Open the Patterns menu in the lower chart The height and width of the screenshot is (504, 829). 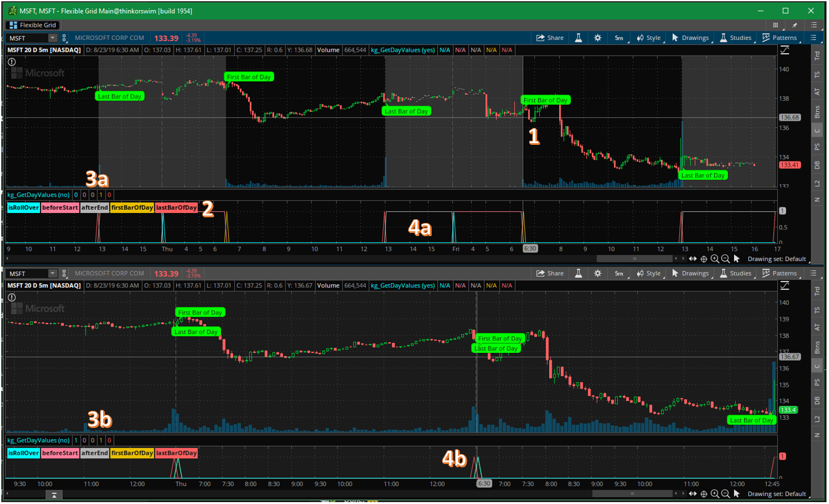[780, 274]
